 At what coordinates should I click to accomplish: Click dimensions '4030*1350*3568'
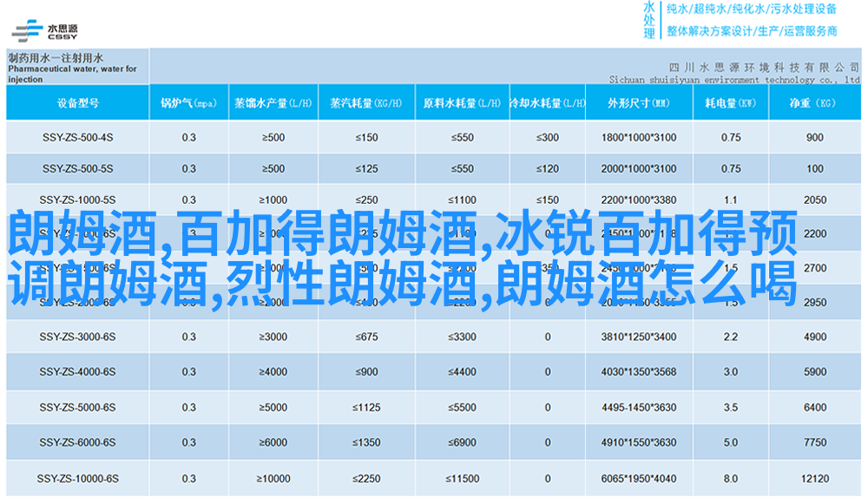[x=639, y=372]
